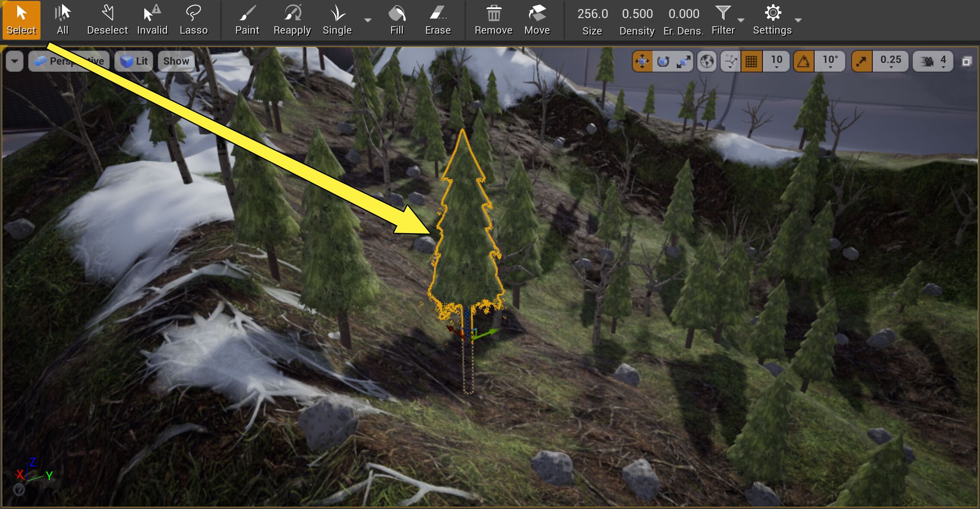The height and width of the screenshot is (509, 980).
Task: Activate the Reapply foliage tool
Action: click(292, 19)
